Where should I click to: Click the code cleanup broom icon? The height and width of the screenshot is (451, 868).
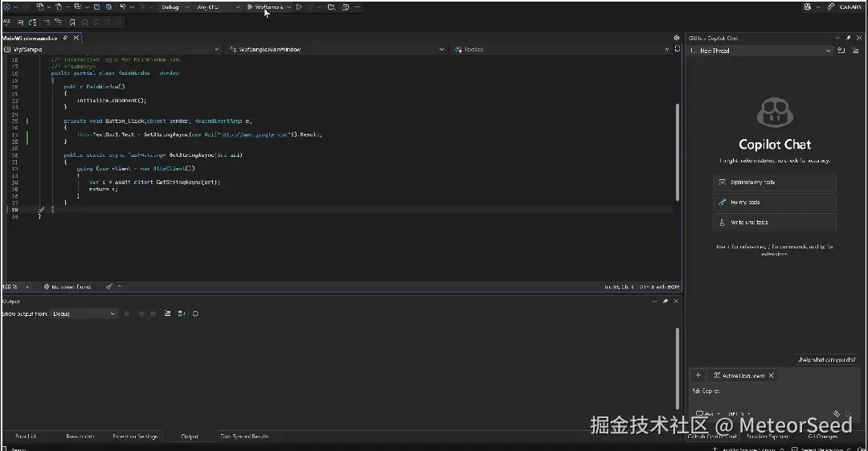coord(109,286)
